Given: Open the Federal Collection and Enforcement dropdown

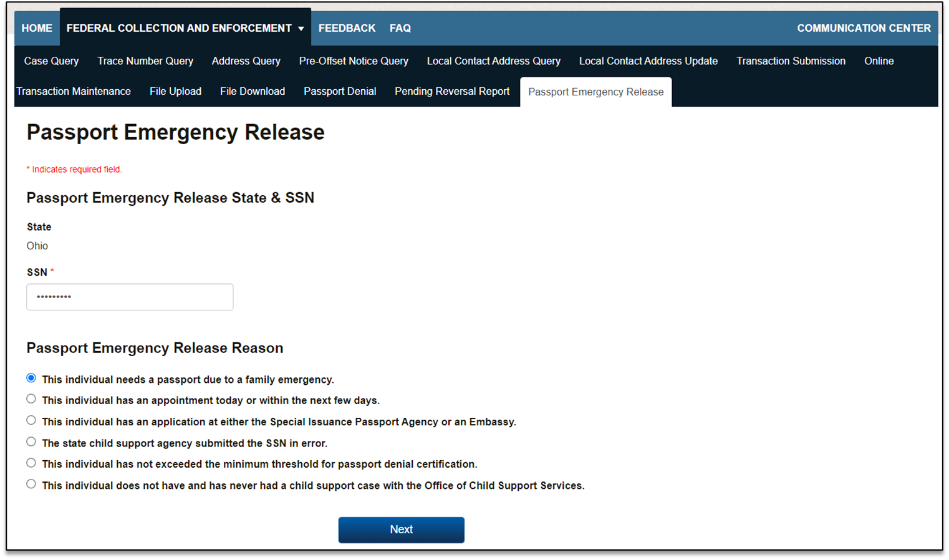Looking at the screenshot, I should click(x=185, y=28).
